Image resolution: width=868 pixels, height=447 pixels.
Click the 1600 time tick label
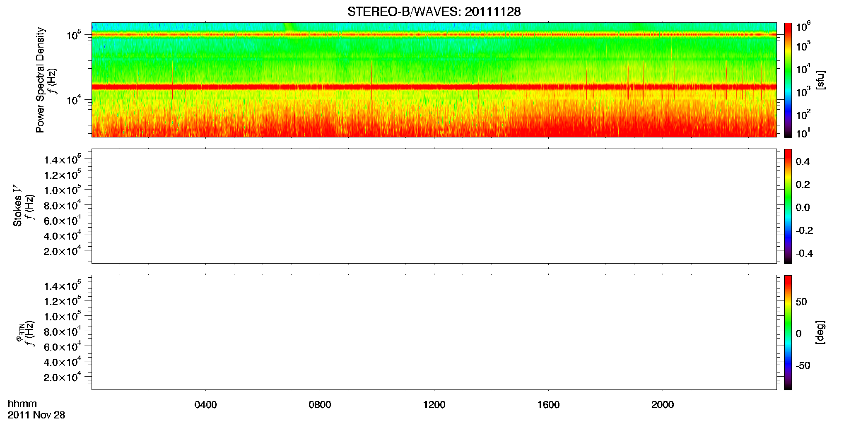click(548, 405)
